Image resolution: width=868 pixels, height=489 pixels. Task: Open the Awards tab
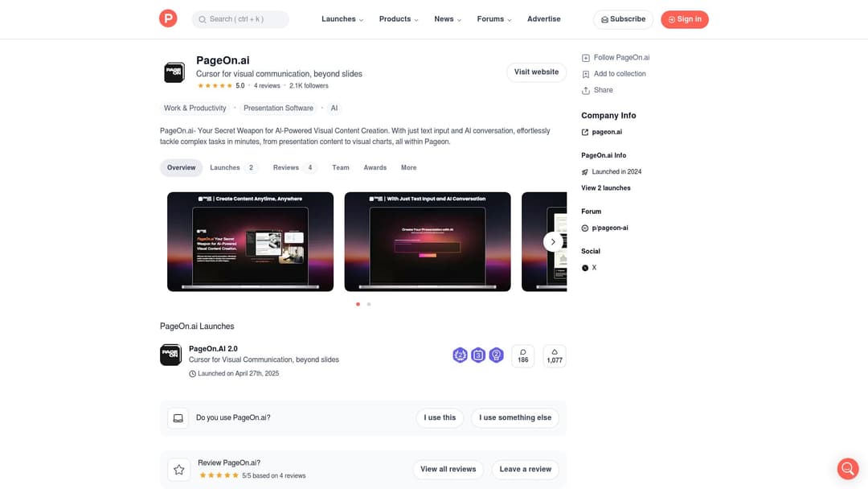tap(375, 168)
